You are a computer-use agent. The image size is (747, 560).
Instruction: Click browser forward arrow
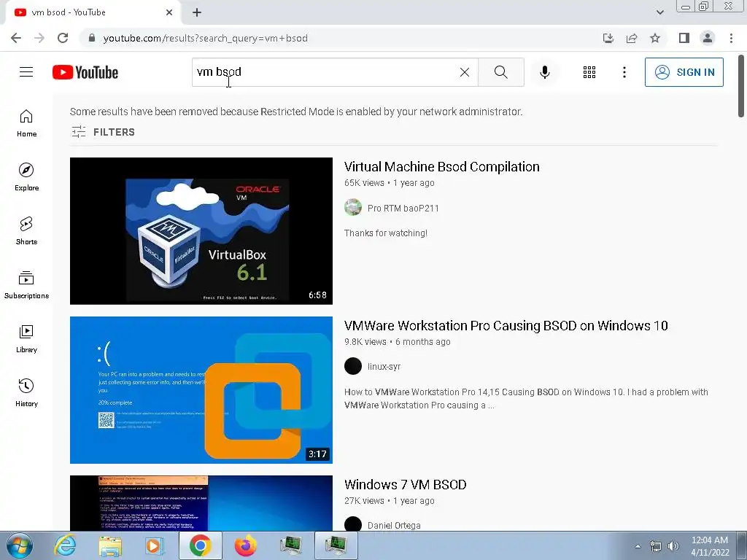pyautogui.click(x=39, y=38)
